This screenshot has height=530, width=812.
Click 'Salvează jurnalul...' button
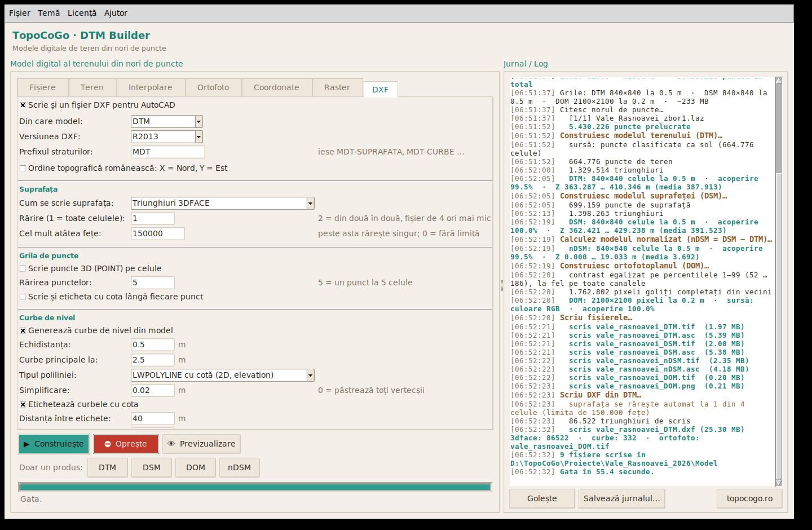(x=622, y=498)
